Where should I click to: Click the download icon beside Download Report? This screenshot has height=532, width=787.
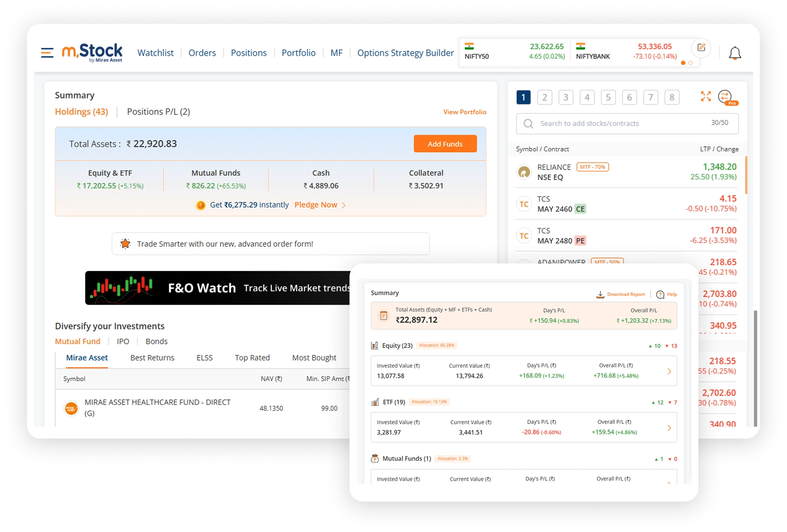600,294
